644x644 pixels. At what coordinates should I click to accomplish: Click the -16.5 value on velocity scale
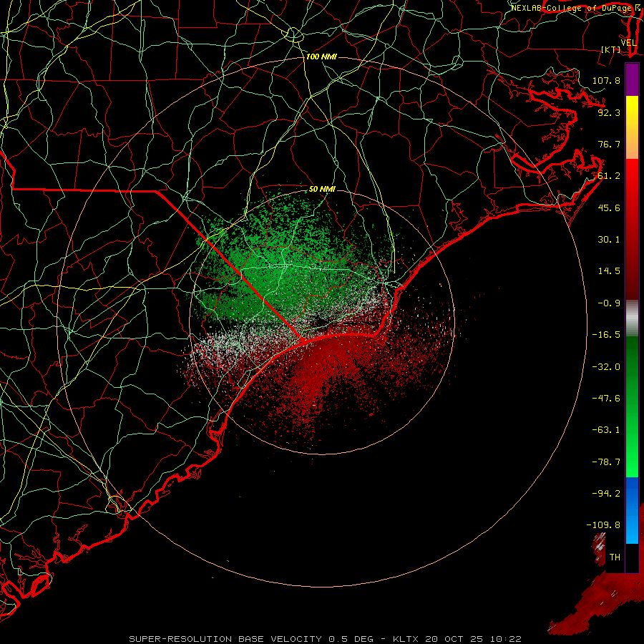[x=606, y=335]
